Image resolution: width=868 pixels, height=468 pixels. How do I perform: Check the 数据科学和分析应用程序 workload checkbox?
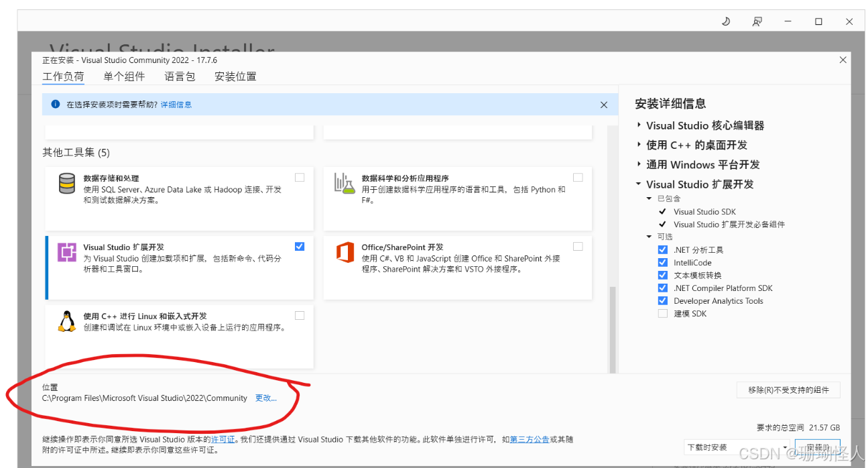(578, 178)
